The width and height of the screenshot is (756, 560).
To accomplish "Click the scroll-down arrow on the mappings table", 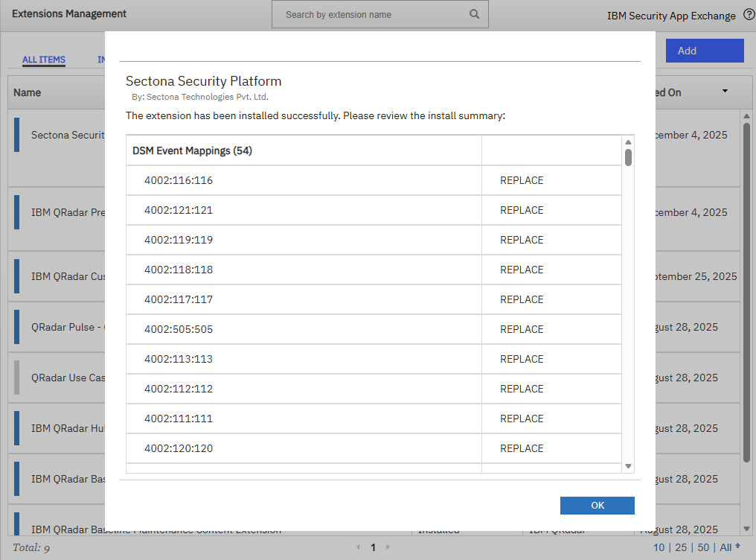I will click(x=627, y=465).
